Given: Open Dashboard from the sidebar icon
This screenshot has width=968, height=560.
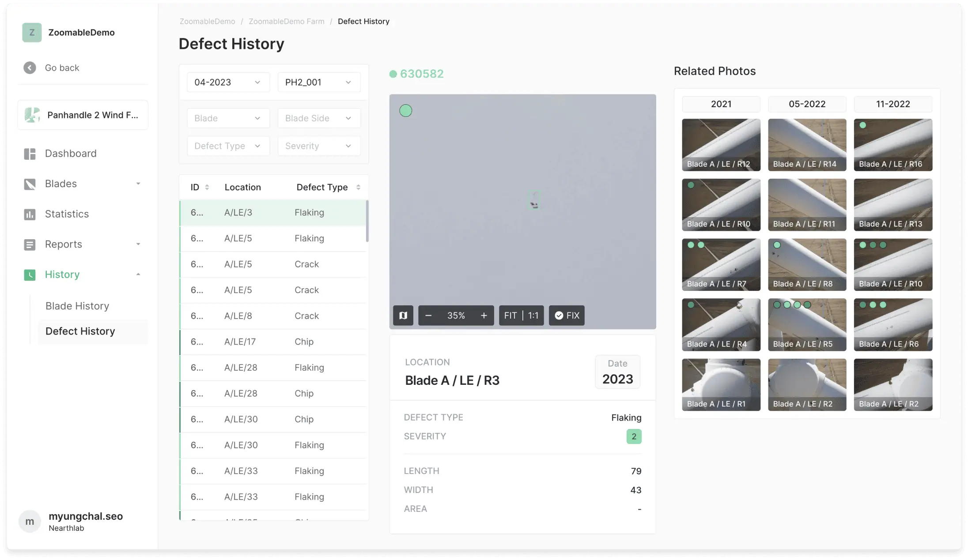Looking at the screenshot, I should 30,154.
